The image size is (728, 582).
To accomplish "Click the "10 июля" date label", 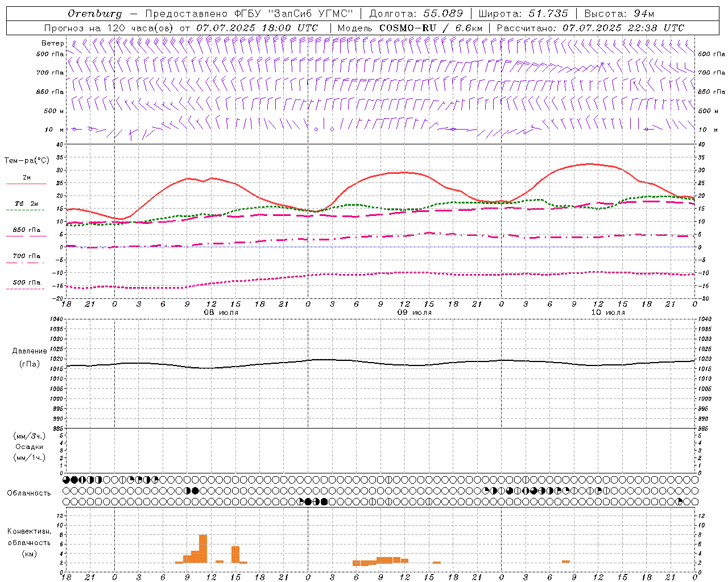I will click(x=608, y=313).
